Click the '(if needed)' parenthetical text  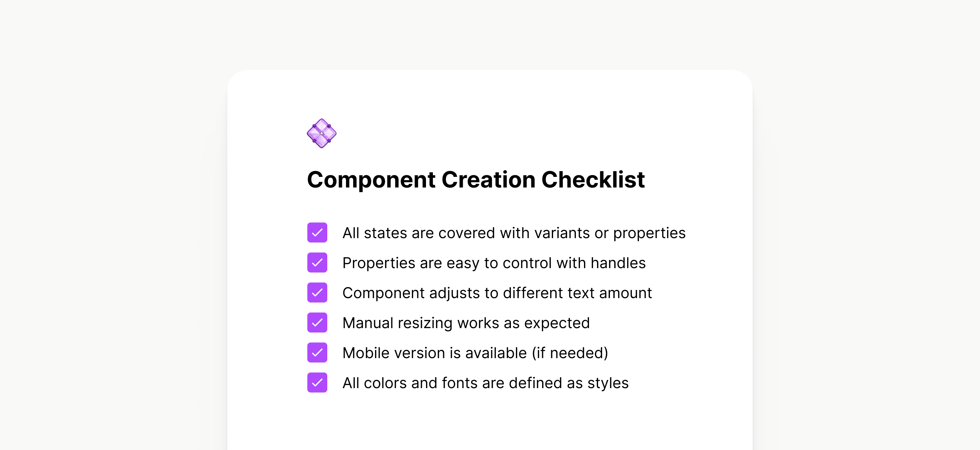pos(570,353)
